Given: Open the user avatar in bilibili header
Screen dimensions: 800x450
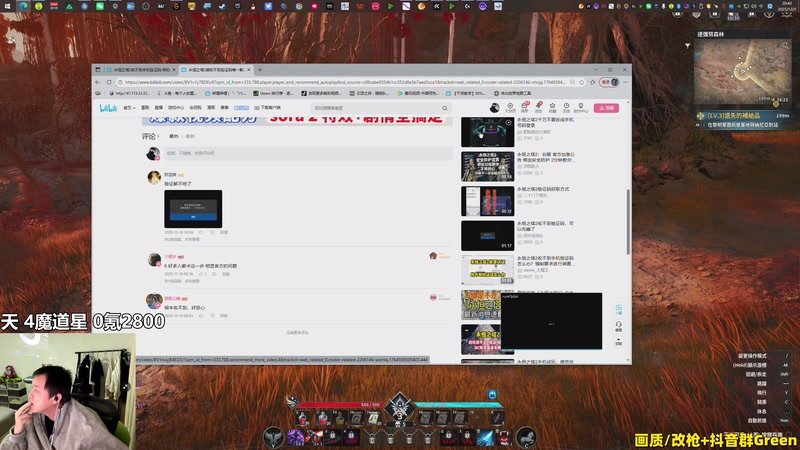Looking at the screenshot, I should pos(494,108).
